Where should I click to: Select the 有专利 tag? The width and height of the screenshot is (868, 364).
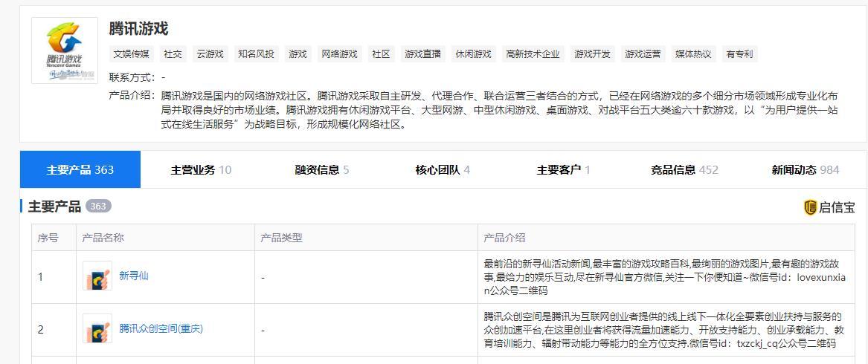coord(739,53)
